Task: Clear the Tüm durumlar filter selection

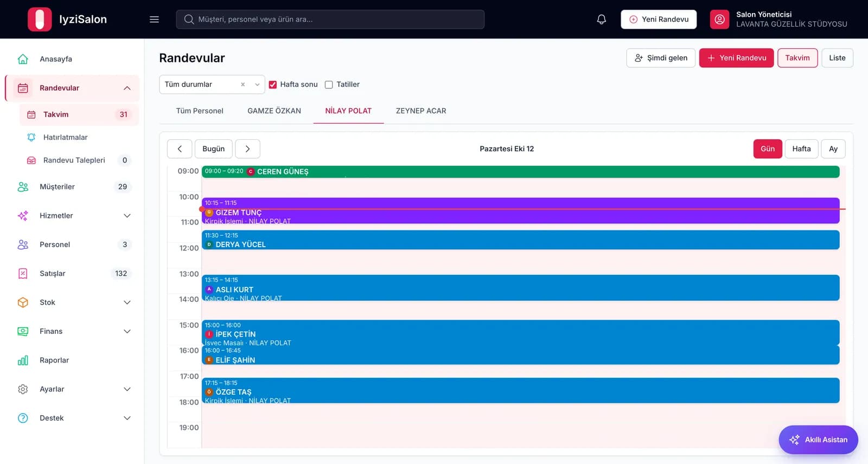Action: [242, 85]
